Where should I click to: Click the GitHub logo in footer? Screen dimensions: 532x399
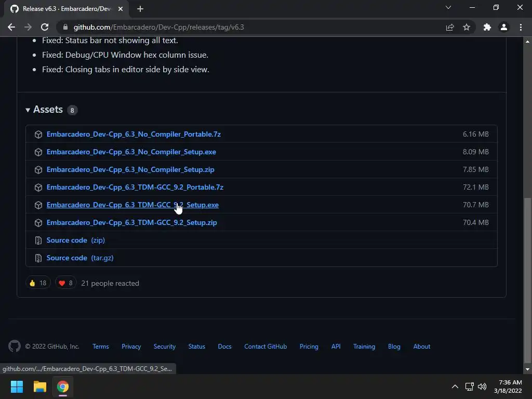14,346
